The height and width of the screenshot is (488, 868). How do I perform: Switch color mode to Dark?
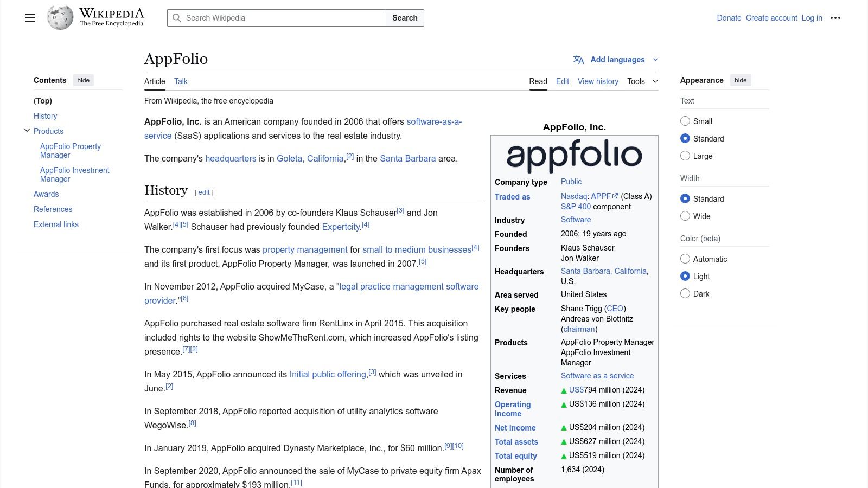685,293
